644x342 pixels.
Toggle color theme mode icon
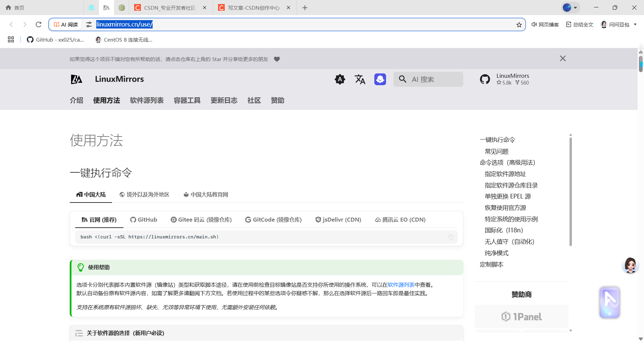pos(340,79)
